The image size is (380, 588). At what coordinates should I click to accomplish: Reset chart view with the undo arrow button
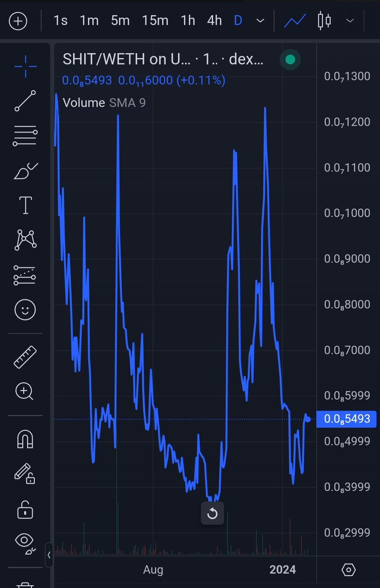click(x=212, y=514)
